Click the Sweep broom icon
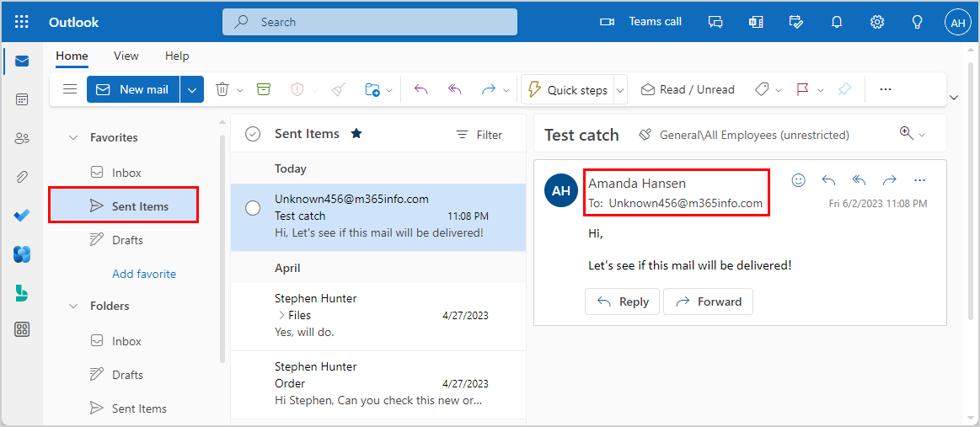This screenshot has height=427, width=980. coord(338,89)
